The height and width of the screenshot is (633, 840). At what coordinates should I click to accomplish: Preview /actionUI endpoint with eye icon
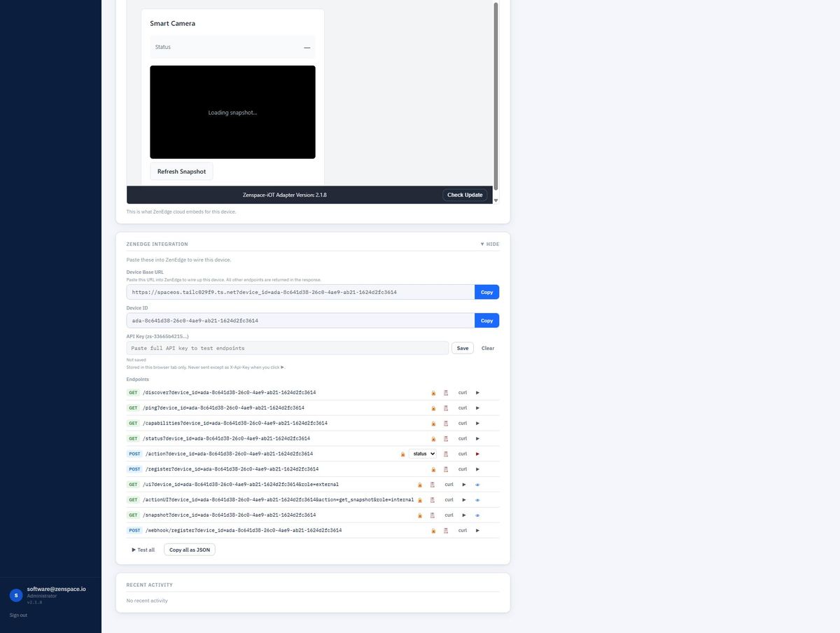pyautogui.click(x=477, y=500)
